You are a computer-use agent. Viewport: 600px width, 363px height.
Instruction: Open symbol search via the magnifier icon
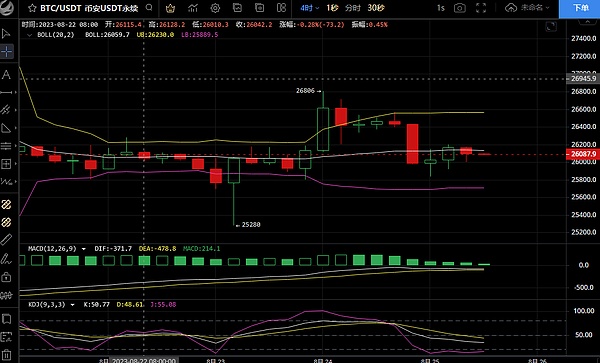tap(149, 8)
